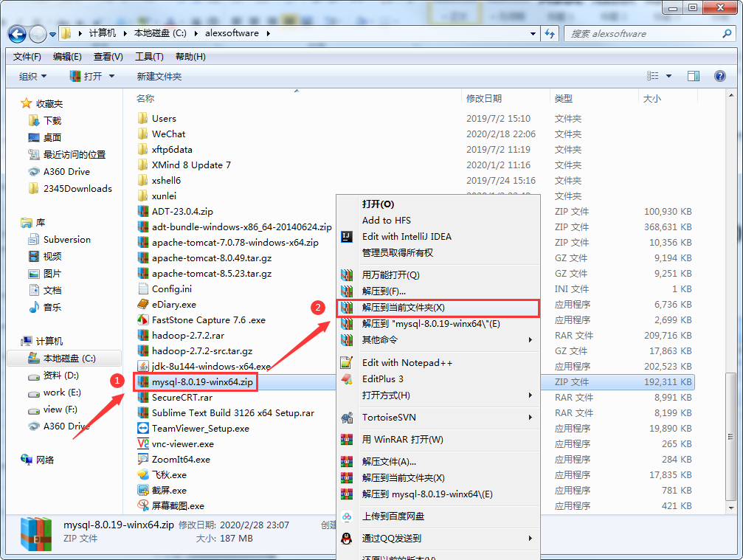The width and height of the screenshot is (743, 560).
Task: Select 资料 (D:) drive in sidebar
Action: click(61, 376)
